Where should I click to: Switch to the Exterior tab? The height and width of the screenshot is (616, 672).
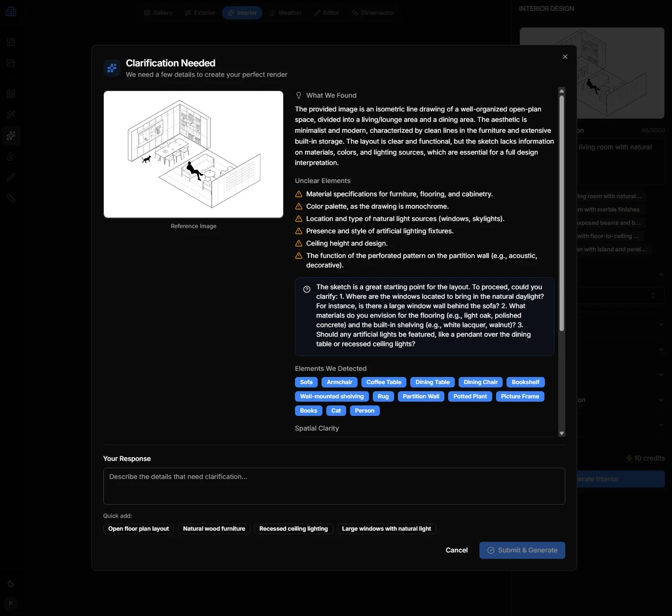[200, 12]
